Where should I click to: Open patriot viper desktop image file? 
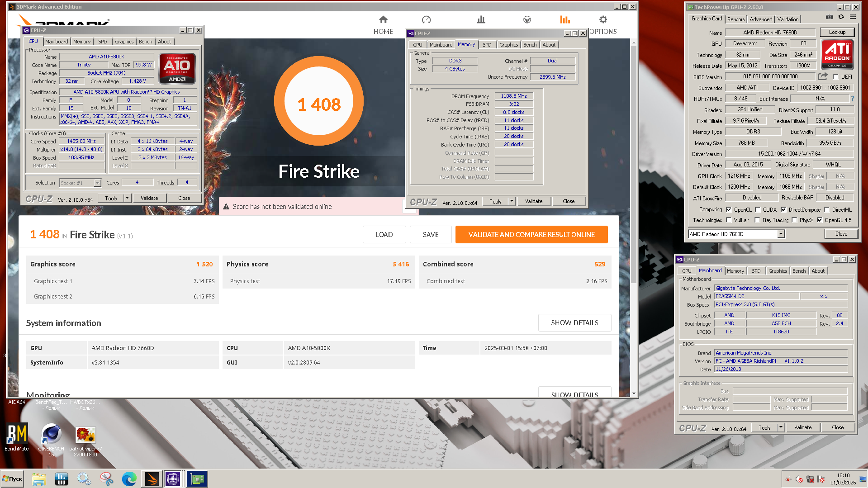click(x=85, y=441)
